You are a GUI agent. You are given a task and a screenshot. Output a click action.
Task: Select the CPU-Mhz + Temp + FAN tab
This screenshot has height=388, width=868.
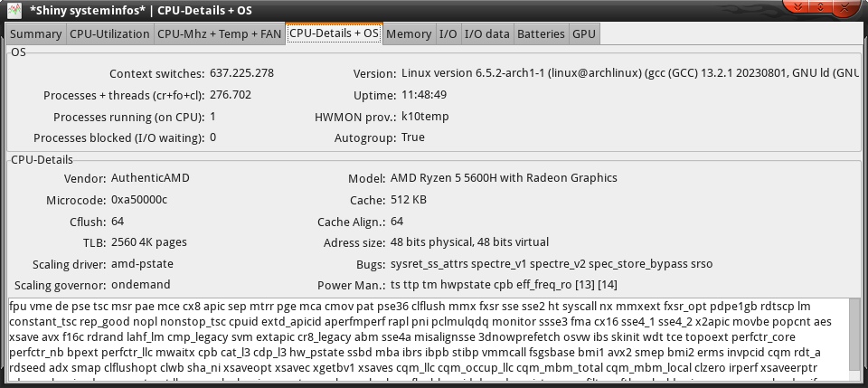(219, 33)
